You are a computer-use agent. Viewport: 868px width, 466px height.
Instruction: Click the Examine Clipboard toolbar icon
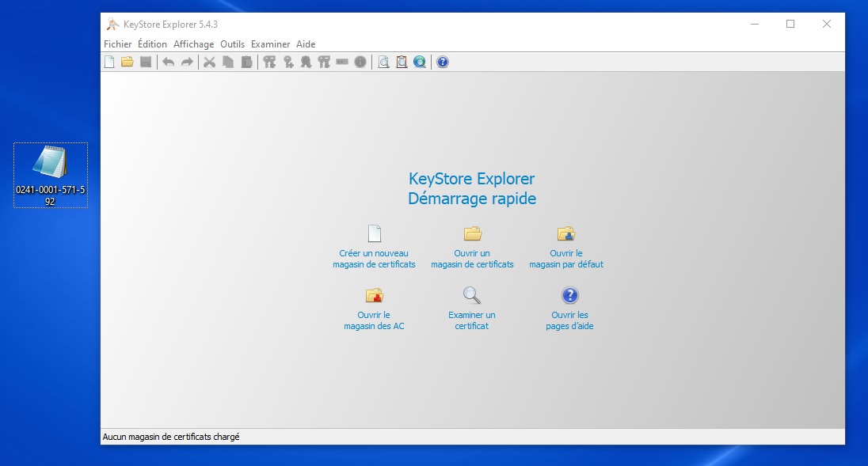pos(402,62)
